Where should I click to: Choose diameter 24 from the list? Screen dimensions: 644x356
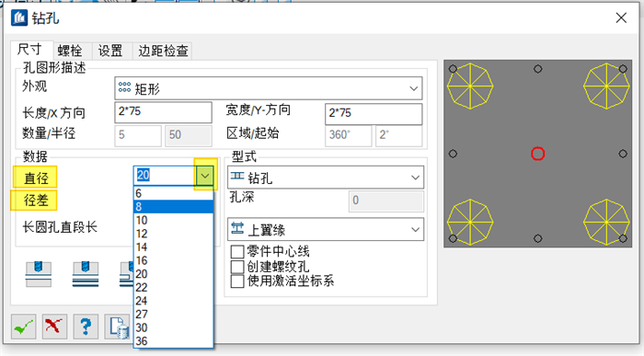click(173, 301)
